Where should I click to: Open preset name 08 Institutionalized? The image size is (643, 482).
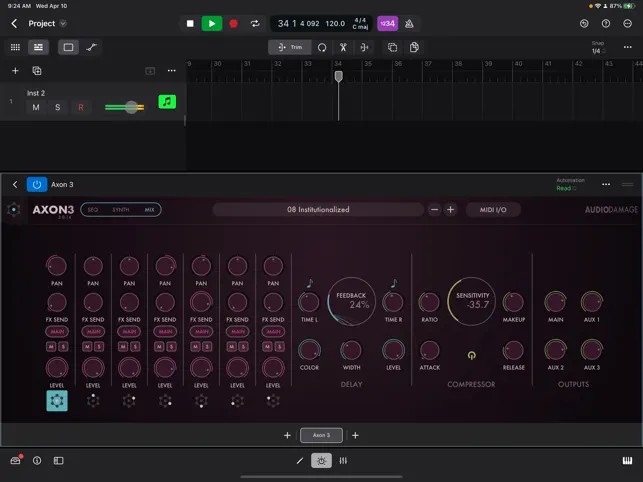(x=318, y=210)
